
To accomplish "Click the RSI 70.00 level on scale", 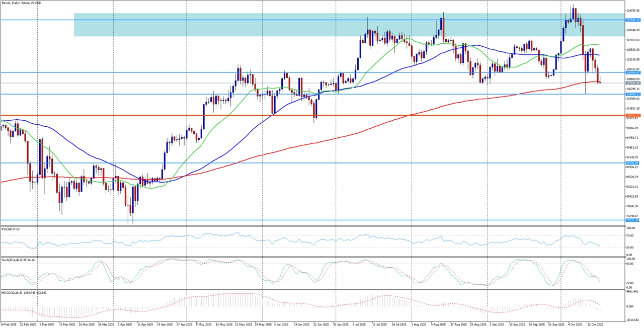I will [x=630, y=235].
